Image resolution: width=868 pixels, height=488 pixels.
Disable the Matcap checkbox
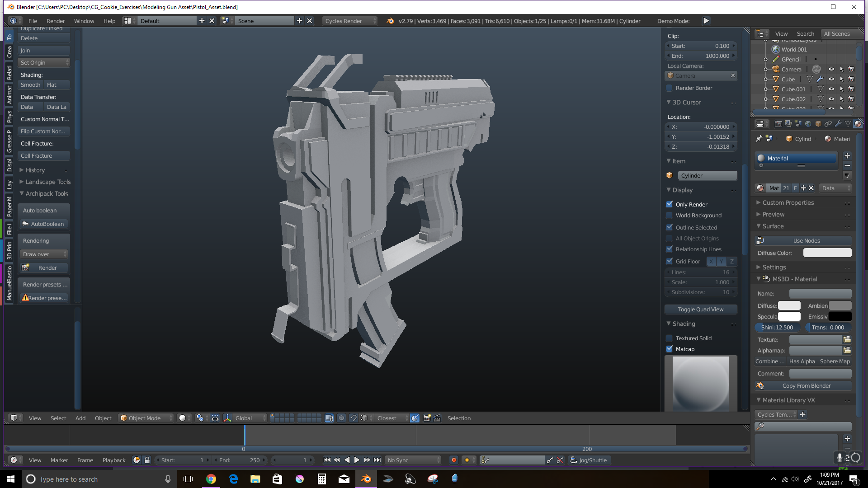[670, 349]
